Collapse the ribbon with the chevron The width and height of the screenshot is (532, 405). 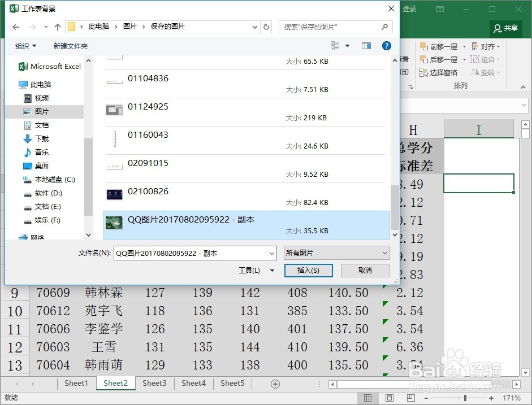tap(523, 87)
